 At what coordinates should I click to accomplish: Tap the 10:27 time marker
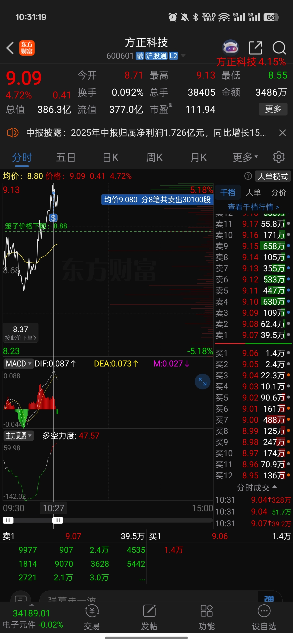click(x=53, y=508)
